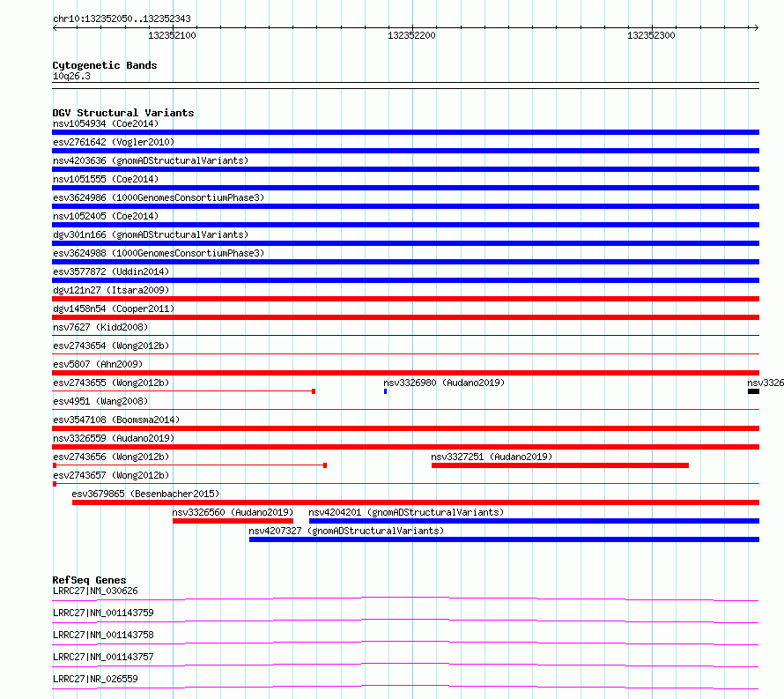Click the red end marker of esv2743655

click(x=314, y=391)
